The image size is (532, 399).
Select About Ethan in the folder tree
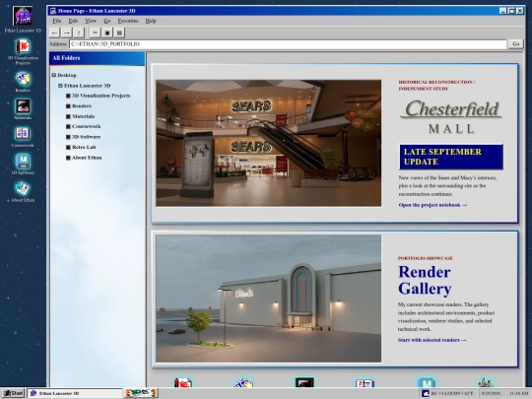coord(84,158)
